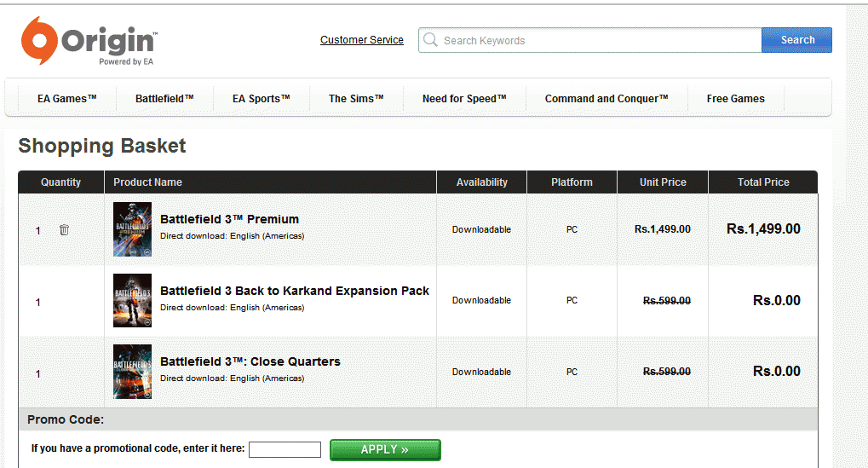This screenshot has width=868, height=468.
Task: Open Battlefield 3: Close Quarters title
Action: point(250,361)
